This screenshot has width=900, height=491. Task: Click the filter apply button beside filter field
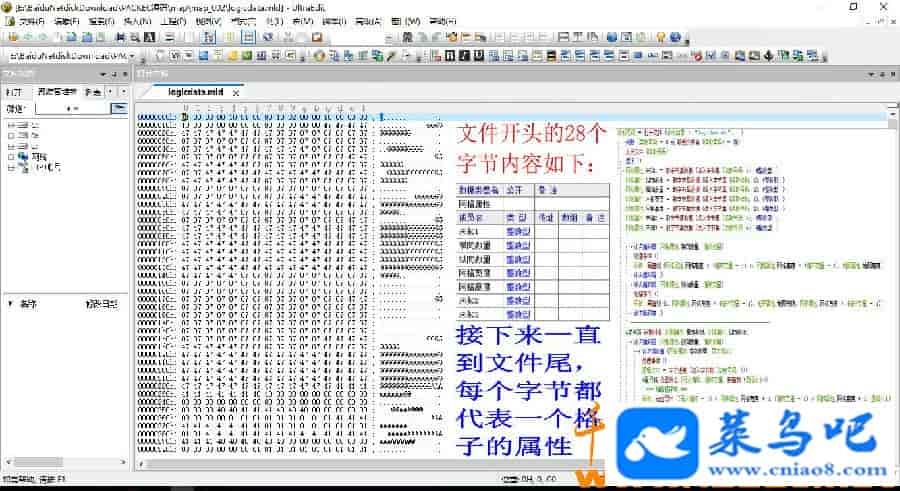coord(118,107)
